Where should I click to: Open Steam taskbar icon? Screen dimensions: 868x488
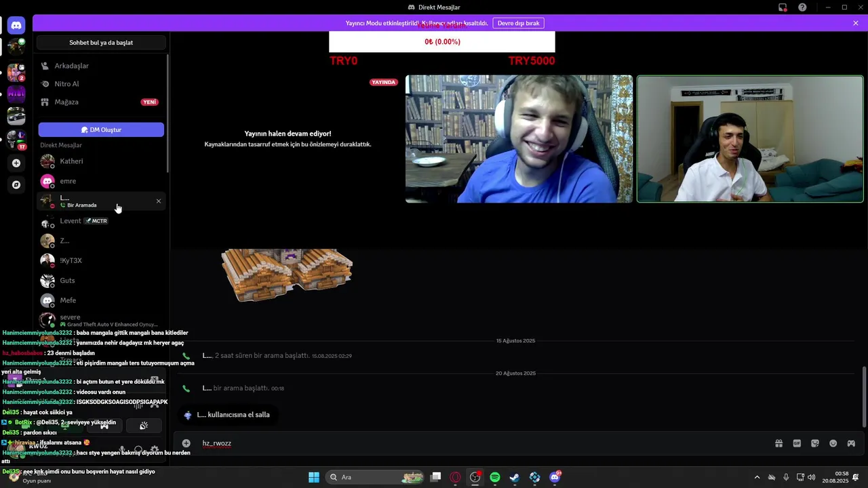(x=515, y=477)
